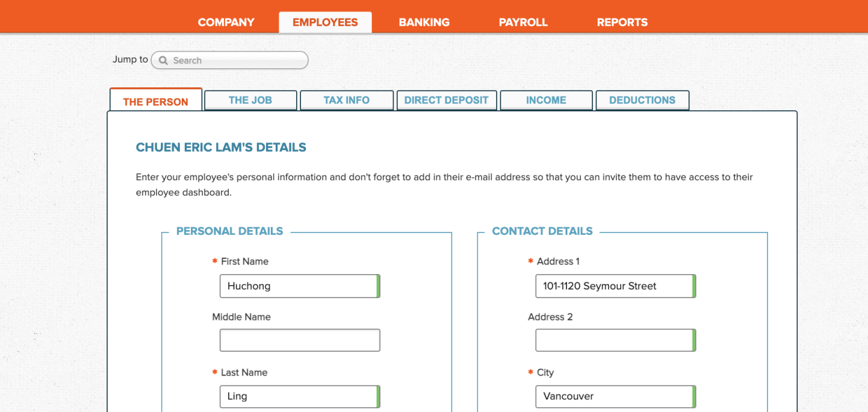Open the Income tab
868x412 pixels.
click(546, 100)
